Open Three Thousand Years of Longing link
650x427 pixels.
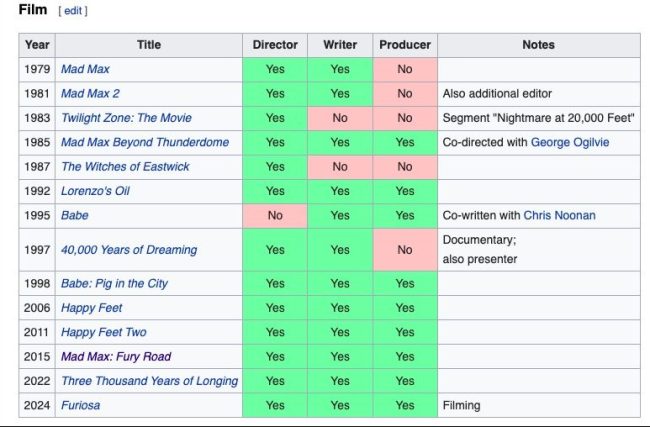[x=149, y=381]
